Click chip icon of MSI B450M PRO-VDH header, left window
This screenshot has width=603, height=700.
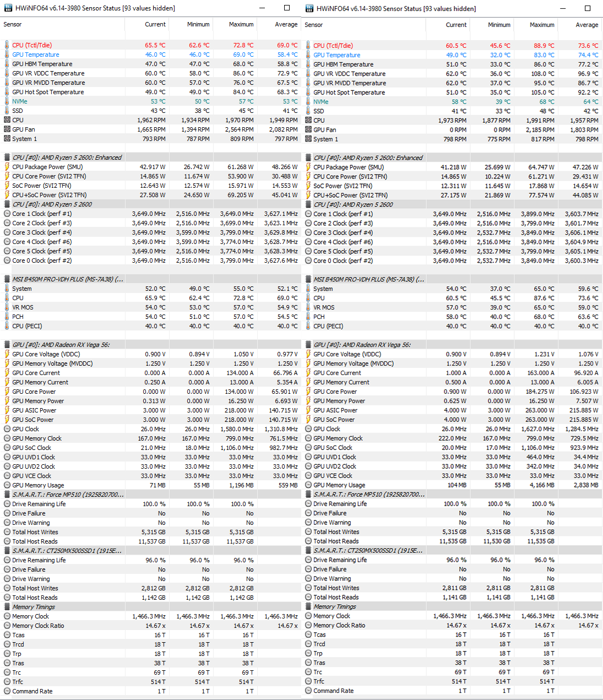click(7, 279)
